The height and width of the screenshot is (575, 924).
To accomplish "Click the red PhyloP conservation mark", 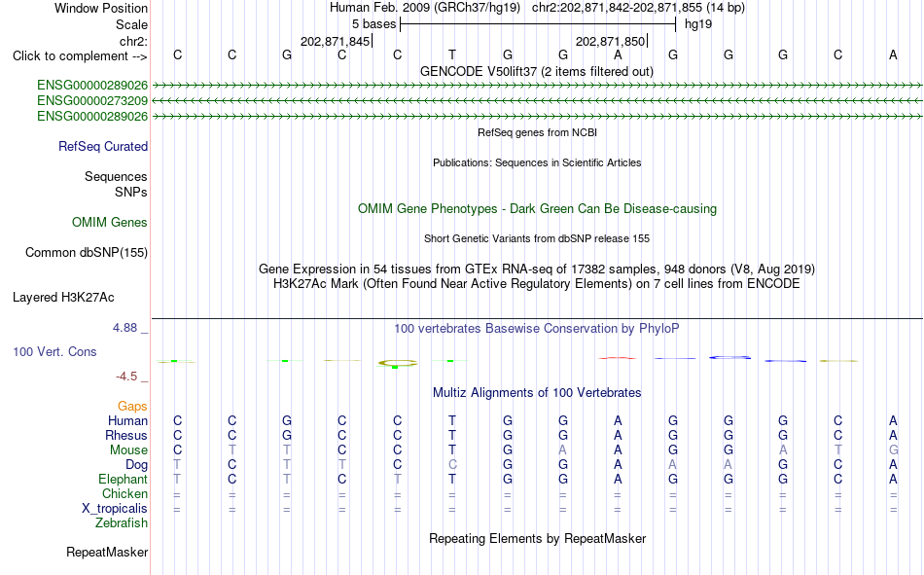I will (617, 358).
